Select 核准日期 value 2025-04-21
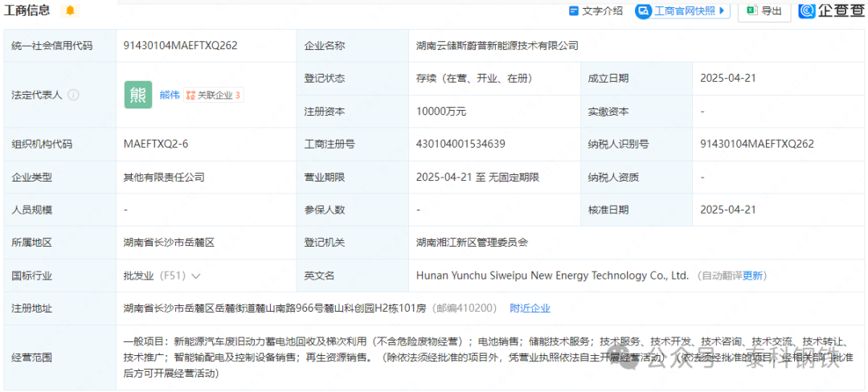 pyautogui.click(x=727, y=210)
